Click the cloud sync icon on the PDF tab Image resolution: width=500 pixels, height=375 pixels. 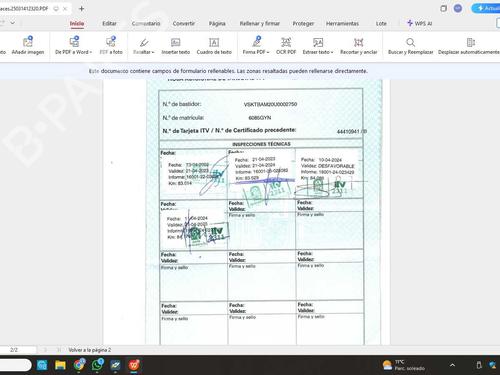56,9
